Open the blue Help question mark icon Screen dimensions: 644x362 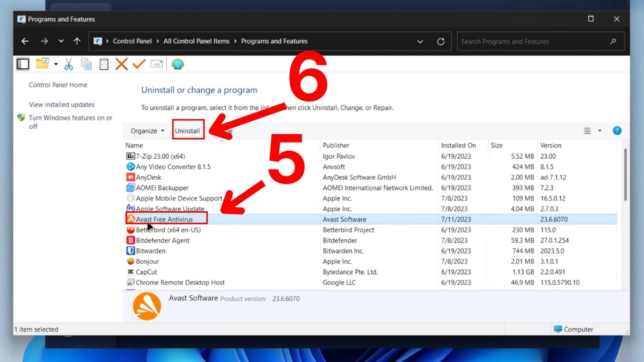click(617, 131)
